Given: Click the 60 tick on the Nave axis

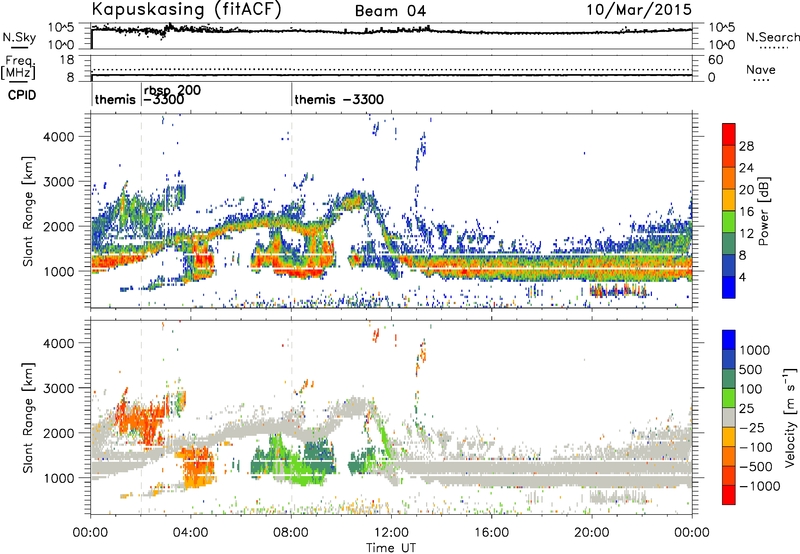Looking at the screenshot, I should pos(715,59).
